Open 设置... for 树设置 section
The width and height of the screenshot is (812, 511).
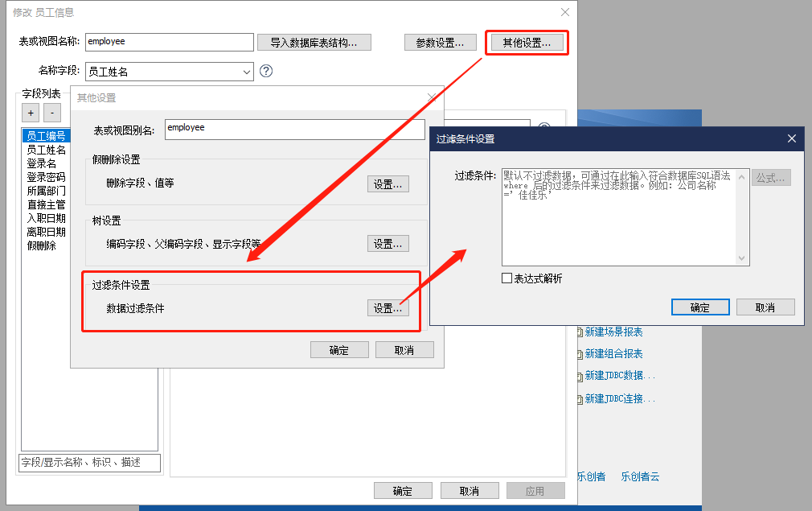tap(388, 244)
